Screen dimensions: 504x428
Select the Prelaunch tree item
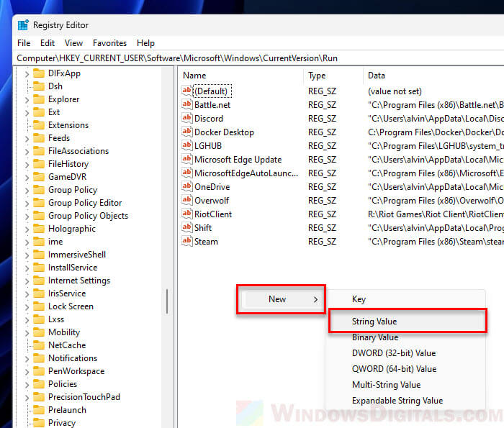pyautogui.click(x=67, y=410)
